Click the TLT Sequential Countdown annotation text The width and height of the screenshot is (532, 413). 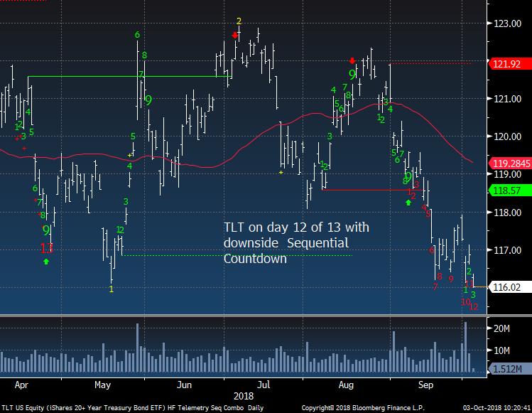click(296, 243)
